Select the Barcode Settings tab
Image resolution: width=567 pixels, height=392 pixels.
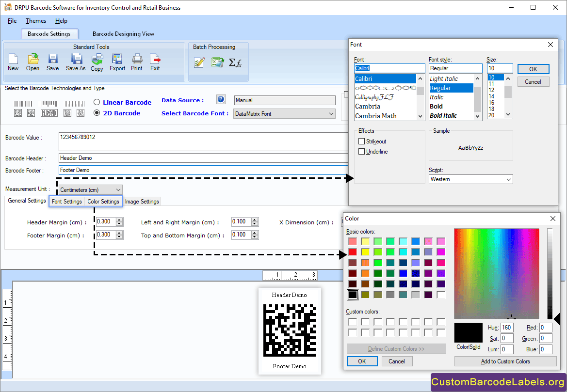pos(49,34)
